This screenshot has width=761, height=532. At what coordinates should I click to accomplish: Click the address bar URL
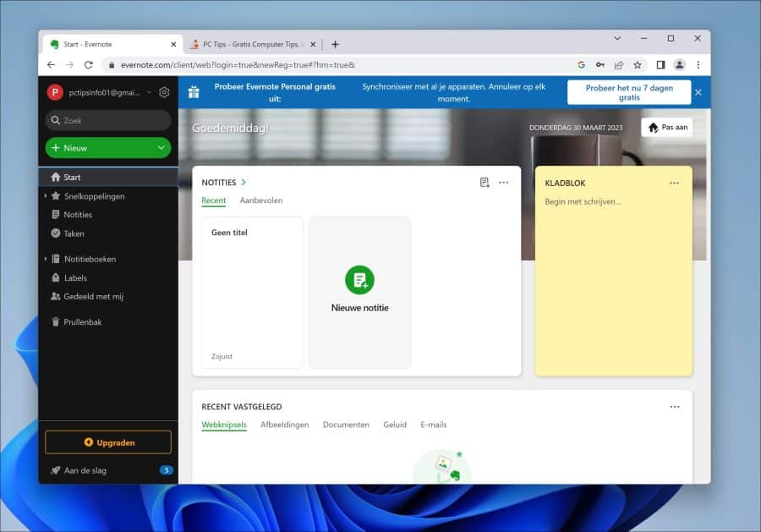pos(238,64)
